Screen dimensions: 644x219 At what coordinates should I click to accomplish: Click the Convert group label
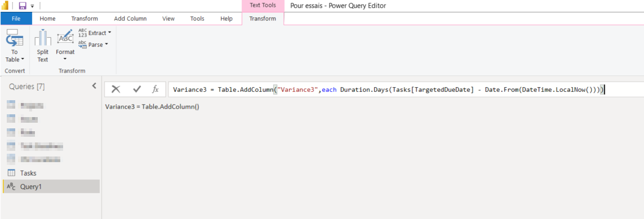point(15,71)
